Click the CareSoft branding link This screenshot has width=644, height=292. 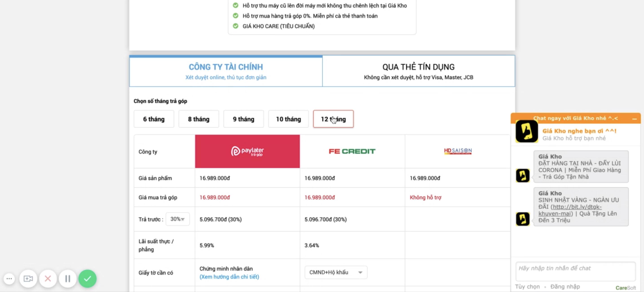[626, 288]
